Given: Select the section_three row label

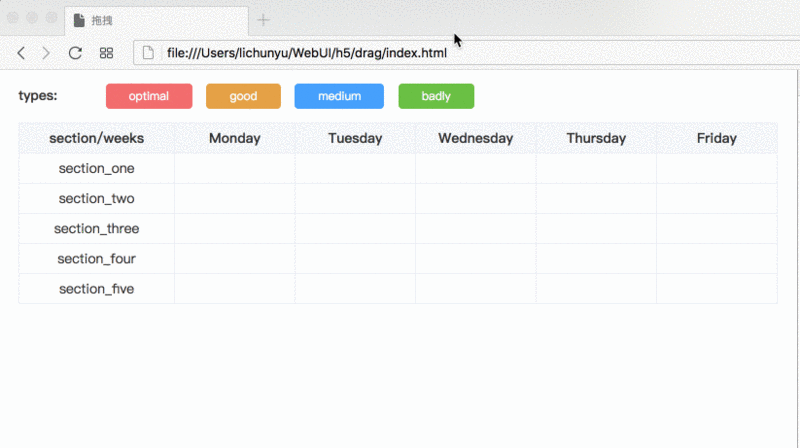Looking at the screenshot, I should (96, 228).
